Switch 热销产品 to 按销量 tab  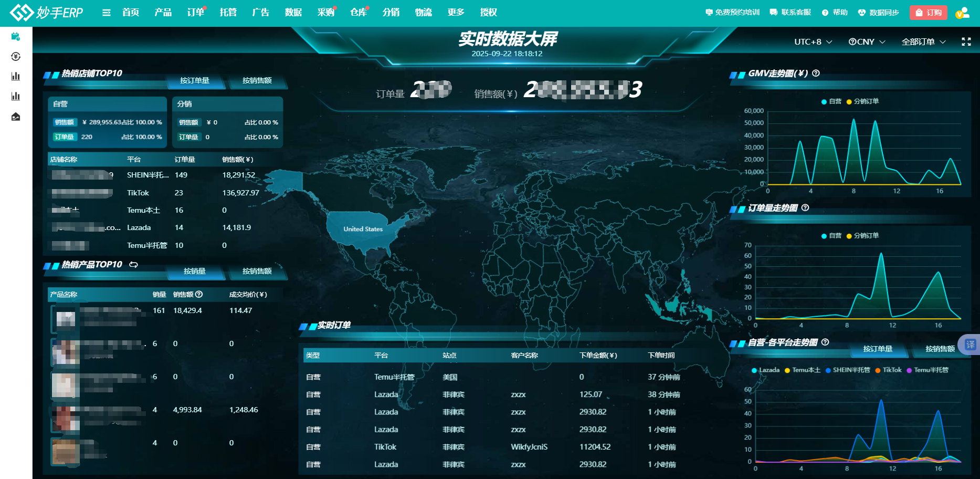tap(195, 271)
